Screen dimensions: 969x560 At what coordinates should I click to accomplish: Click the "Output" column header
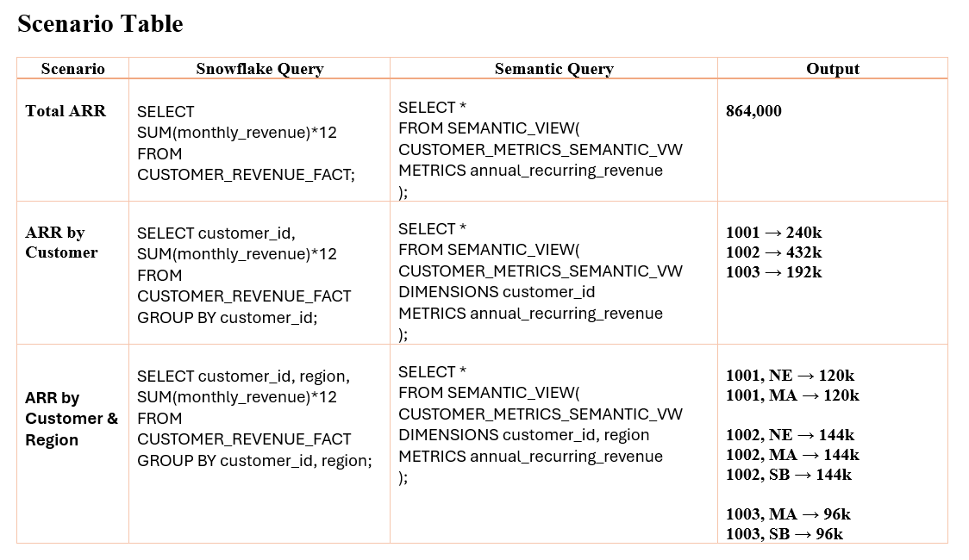[833, 69]
